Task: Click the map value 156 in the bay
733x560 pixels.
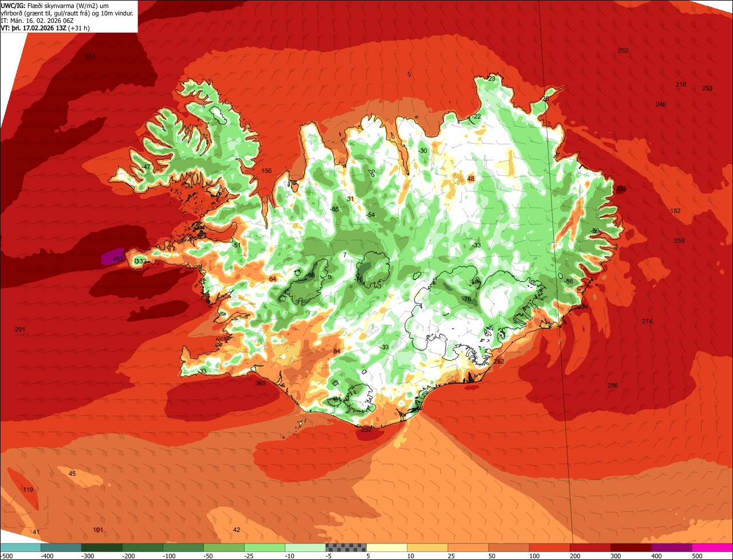Action: (266, 171)
